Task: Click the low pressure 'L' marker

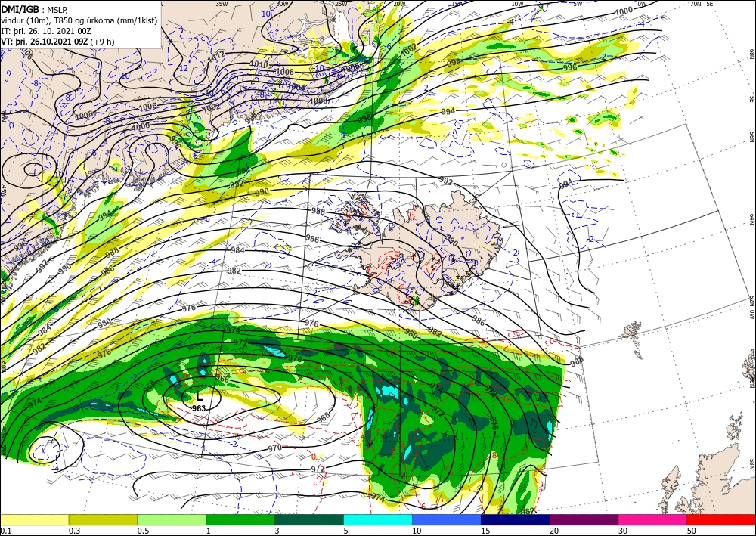Action: pos(199,396)
